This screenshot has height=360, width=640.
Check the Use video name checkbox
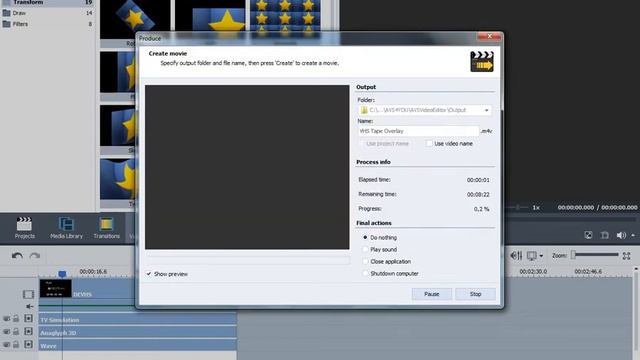click(x=429, y=144)
